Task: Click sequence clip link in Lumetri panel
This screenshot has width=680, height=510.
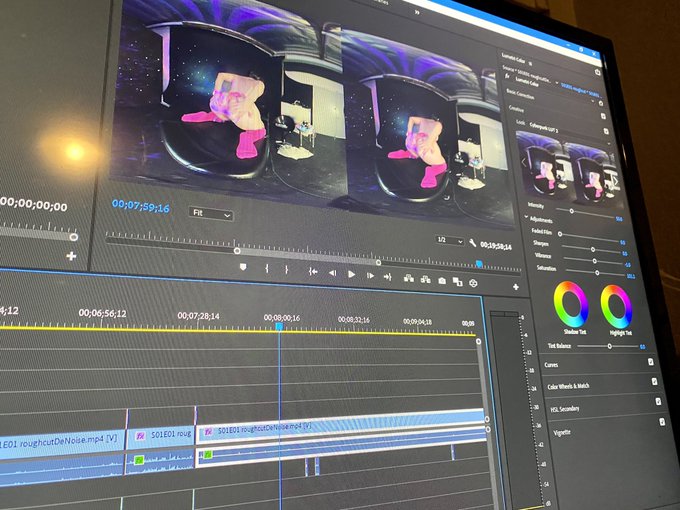Action: [x=580, y=89]
